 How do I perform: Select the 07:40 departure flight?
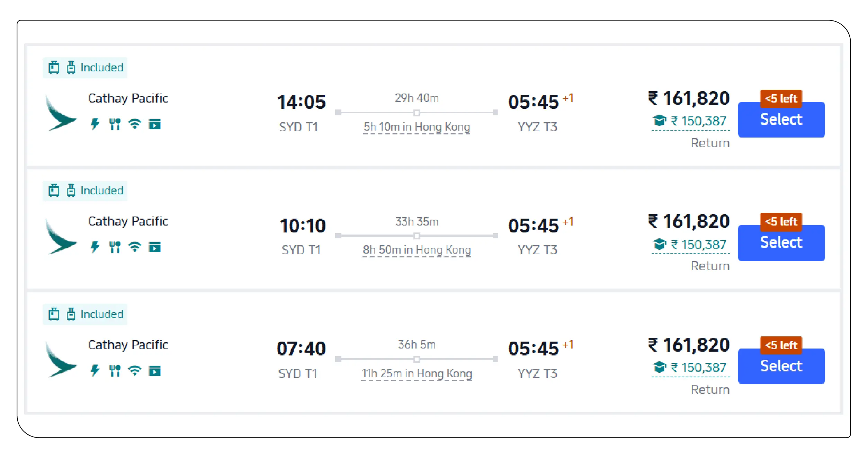pos(781,366)
